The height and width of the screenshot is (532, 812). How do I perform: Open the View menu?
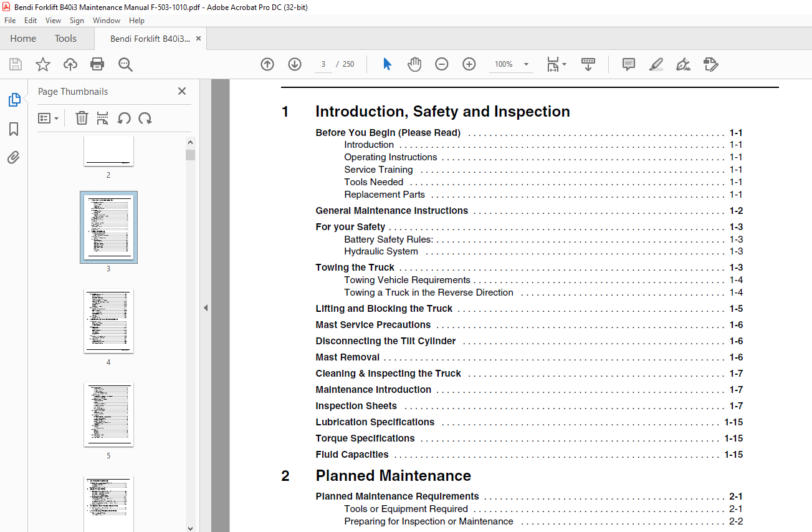tap(53, 21)
